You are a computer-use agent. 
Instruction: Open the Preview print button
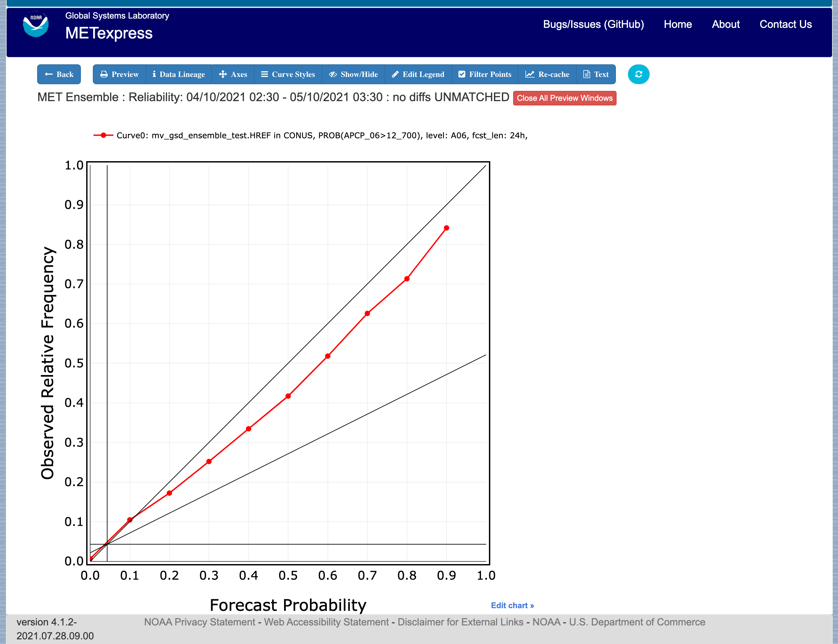point(120,74)
